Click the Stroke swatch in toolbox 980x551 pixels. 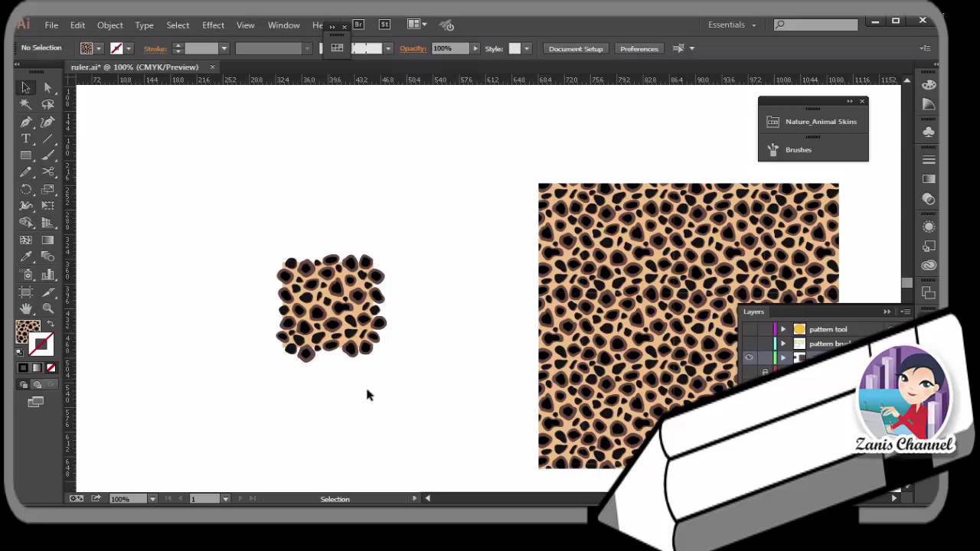coord(41,344)
